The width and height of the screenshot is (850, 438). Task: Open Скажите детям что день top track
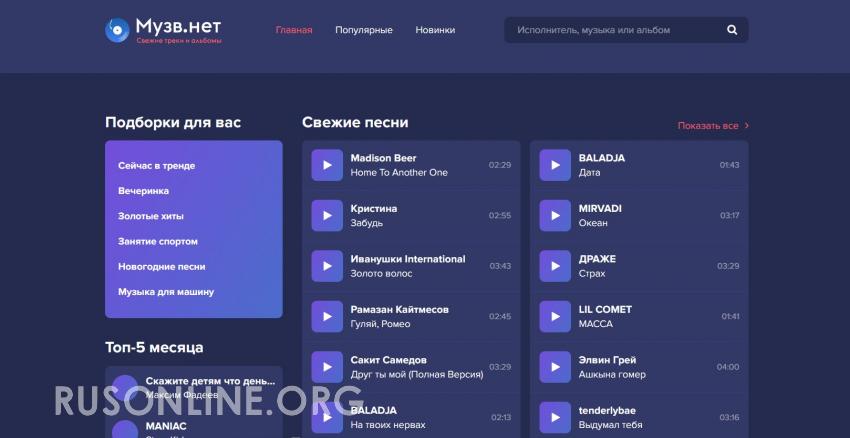(x=210, y=381)
